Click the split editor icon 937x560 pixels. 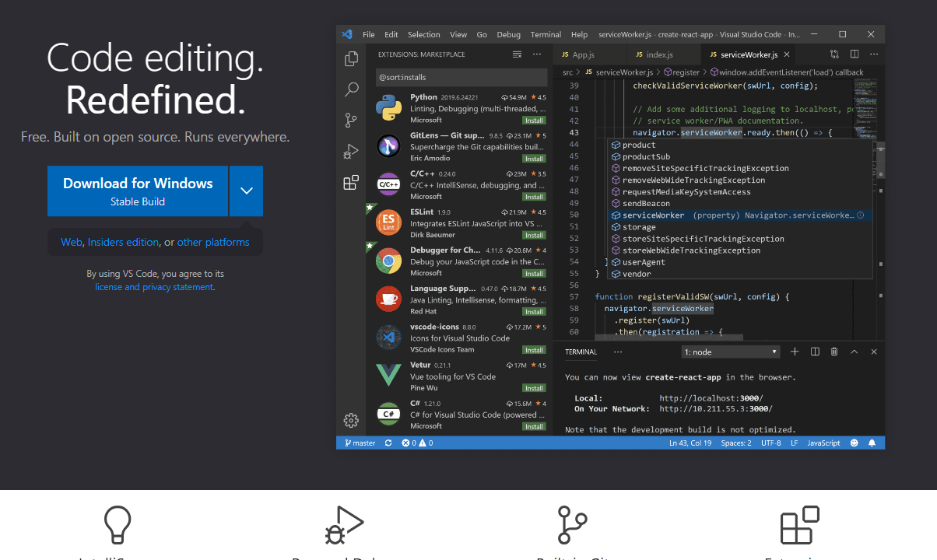[855, 54]
